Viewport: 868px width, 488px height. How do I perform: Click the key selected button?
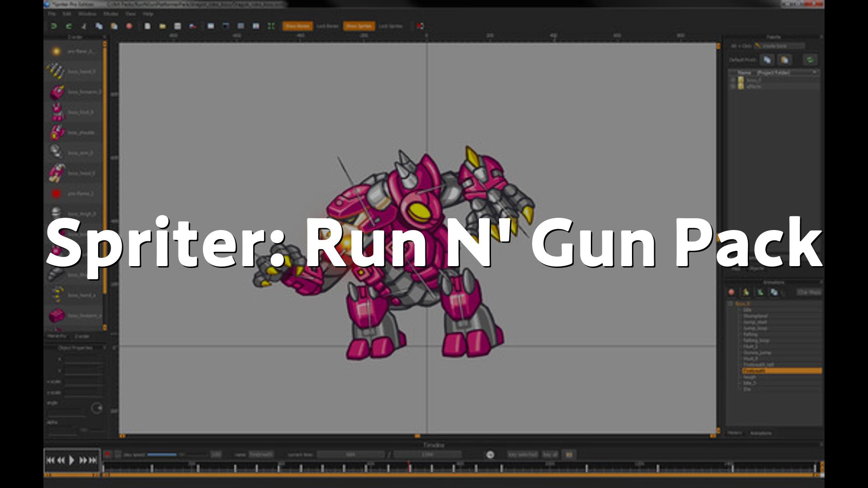[x=522, y=455]
